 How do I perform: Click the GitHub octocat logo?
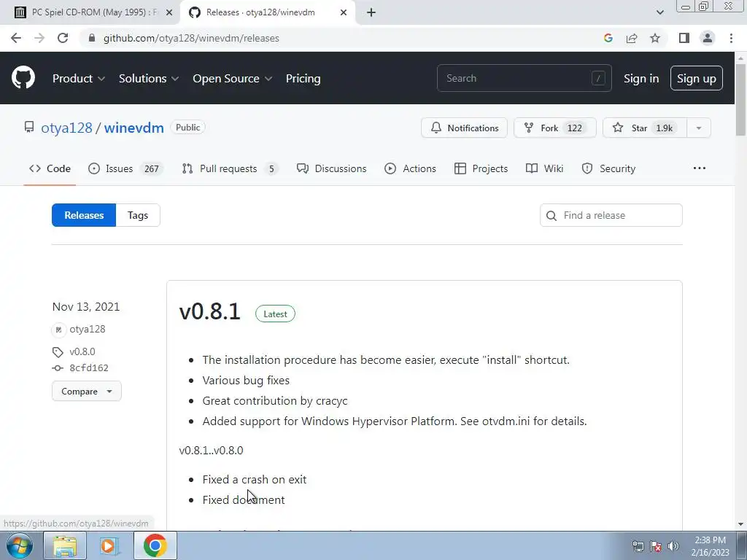point(23,78)
